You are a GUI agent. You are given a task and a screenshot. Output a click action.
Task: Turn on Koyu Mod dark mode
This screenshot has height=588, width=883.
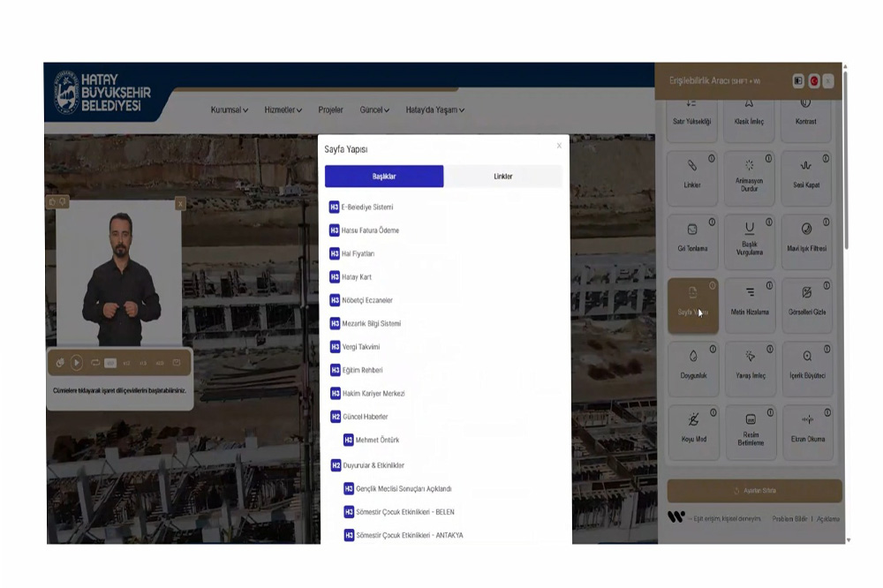coord(693,431)
